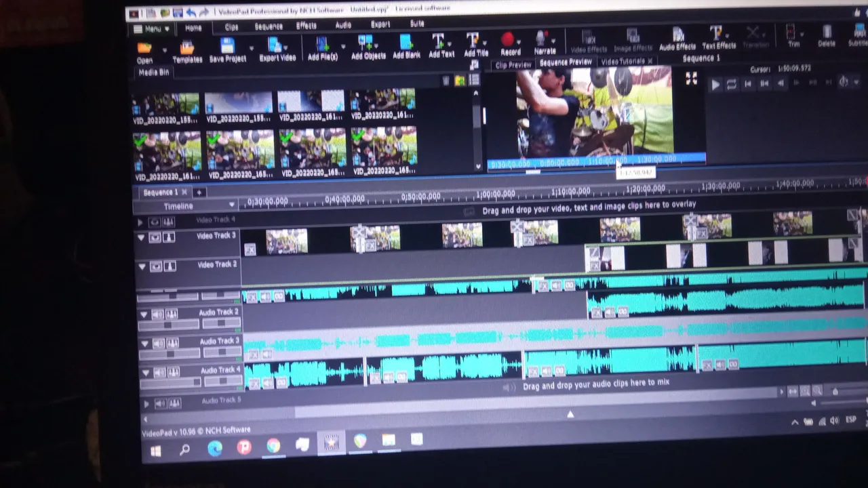Open the Audio ribbon tab
The width and height of the screenshot is (868, 488).
click(x=343, y=25)
